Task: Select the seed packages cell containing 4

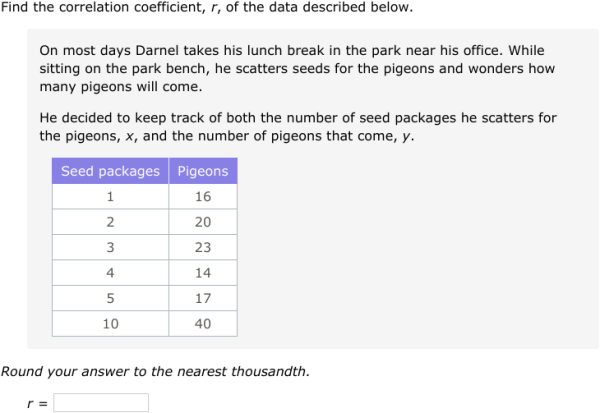Action: point(110,272)
